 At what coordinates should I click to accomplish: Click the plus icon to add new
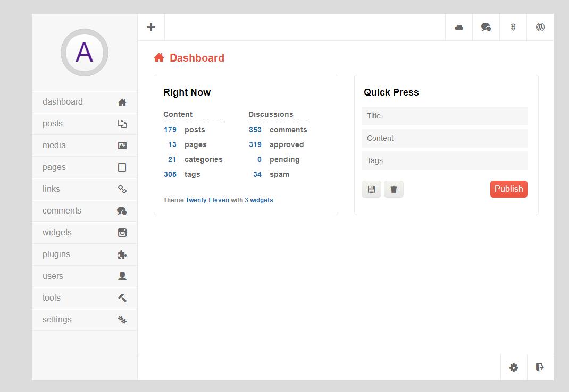[151, 27]
